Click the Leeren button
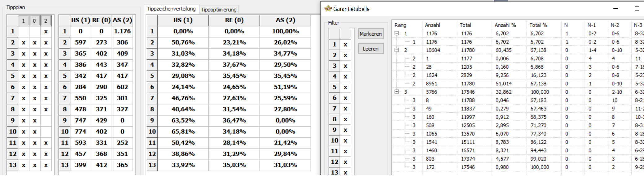The width and height of the screenshot is (644, 177). 371,49
